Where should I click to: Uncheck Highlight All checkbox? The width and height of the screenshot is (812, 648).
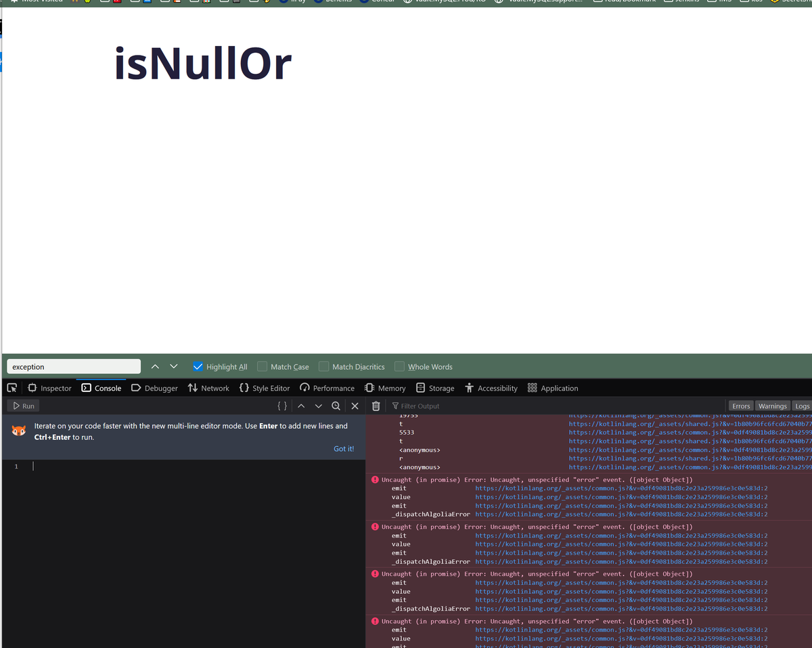point(198,366)
